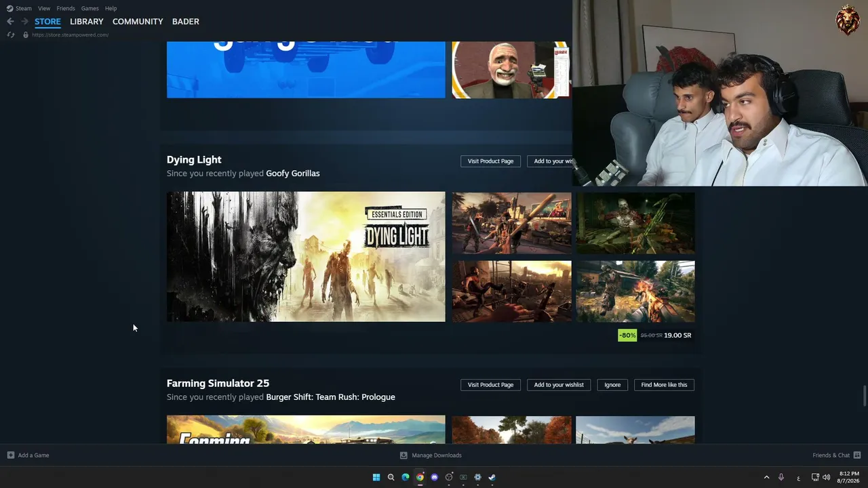Open Windows Search from the taskbar

point(391,477)
